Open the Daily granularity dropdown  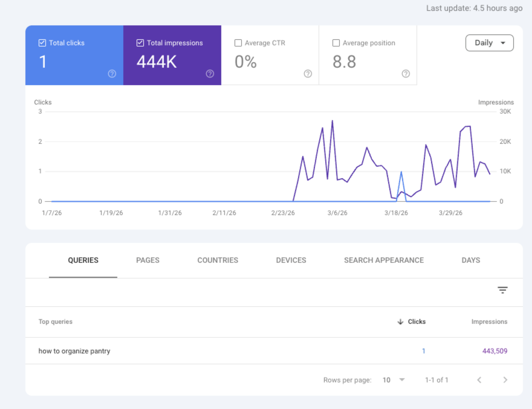[489, 43]
